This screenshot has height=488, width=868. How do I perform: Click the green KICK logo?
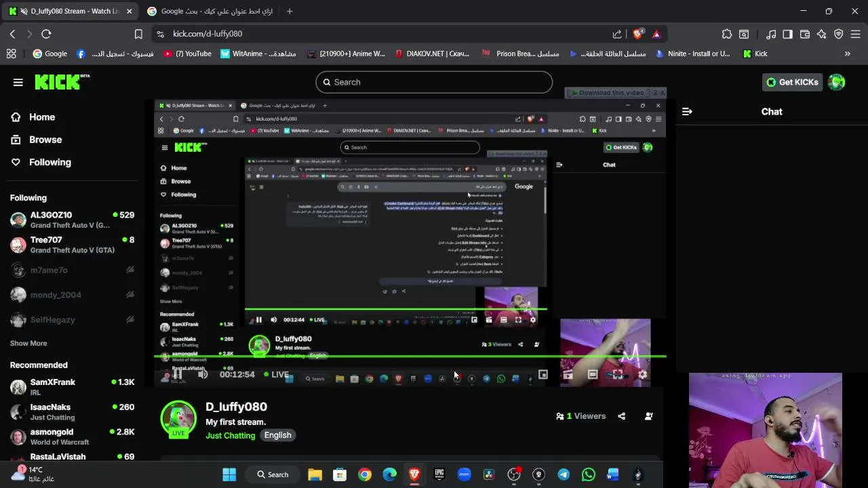coord(62,81)
